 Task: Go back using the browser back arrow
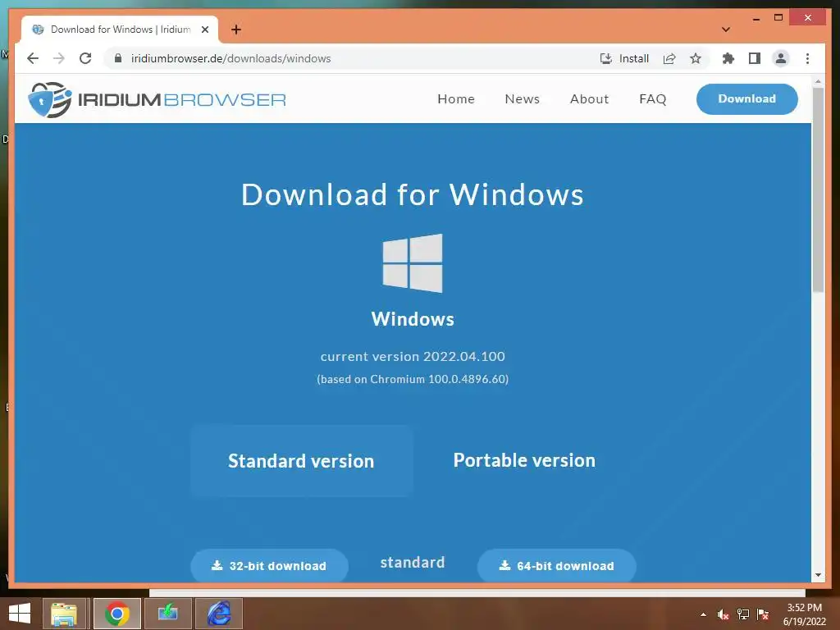click(33, 58)
